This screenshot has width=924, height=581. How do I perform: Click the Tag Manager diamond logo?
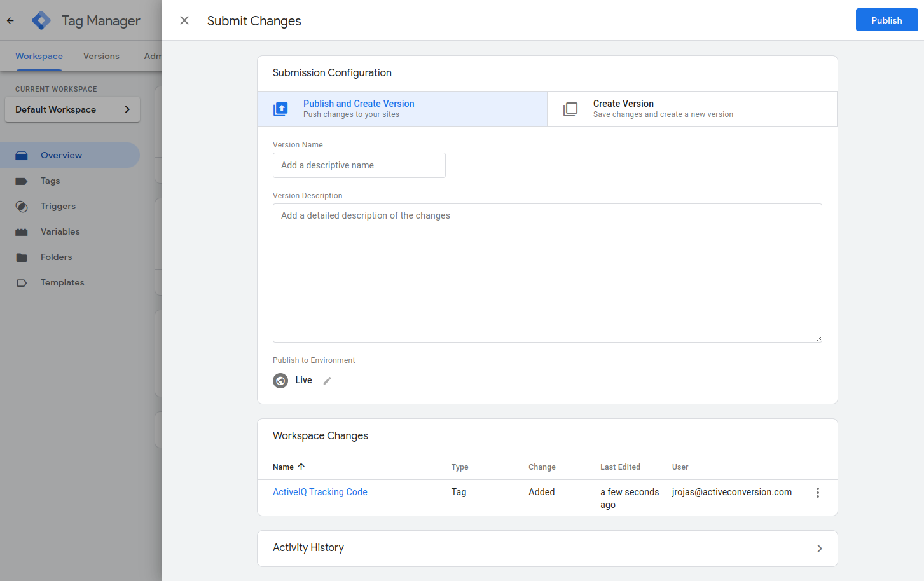41,20
